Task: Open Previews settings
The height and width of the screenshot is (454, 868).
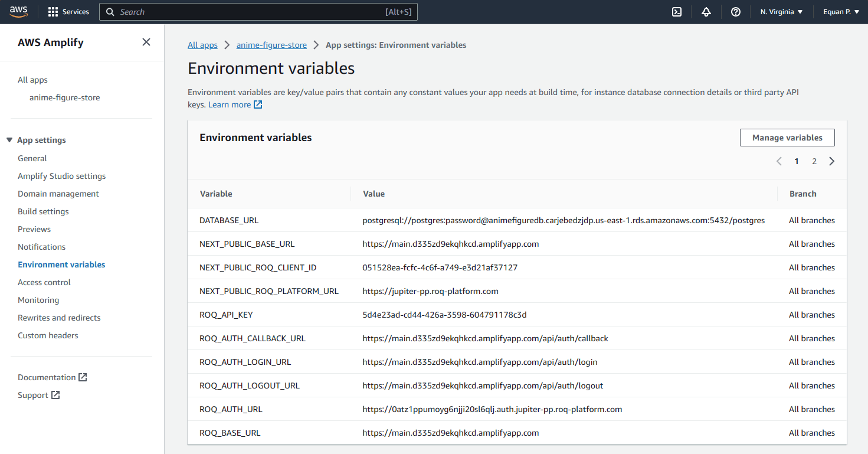Action: tap(34, 229)
